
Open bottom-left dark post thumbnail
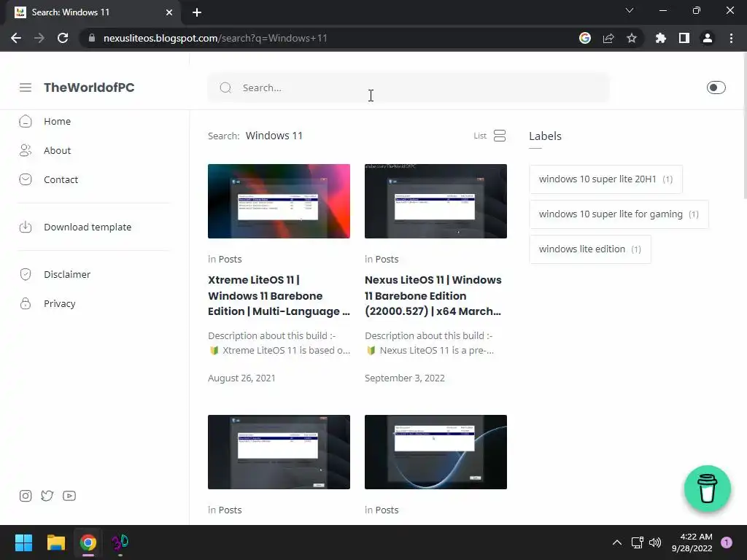click(x=279, y=452)
